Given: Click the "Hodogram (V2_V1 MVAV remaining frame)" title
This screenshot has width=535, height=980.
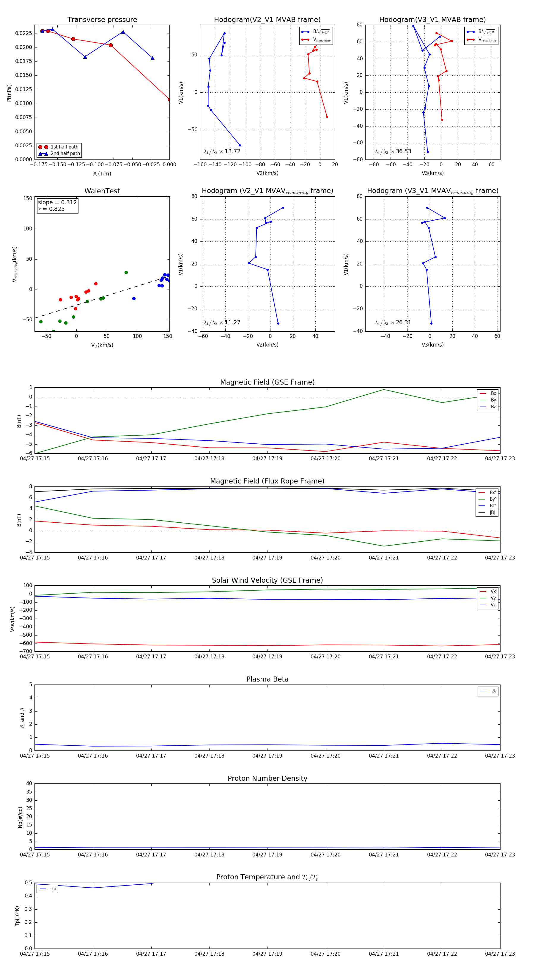Looking at the screenshot, I should click(267, 191).
